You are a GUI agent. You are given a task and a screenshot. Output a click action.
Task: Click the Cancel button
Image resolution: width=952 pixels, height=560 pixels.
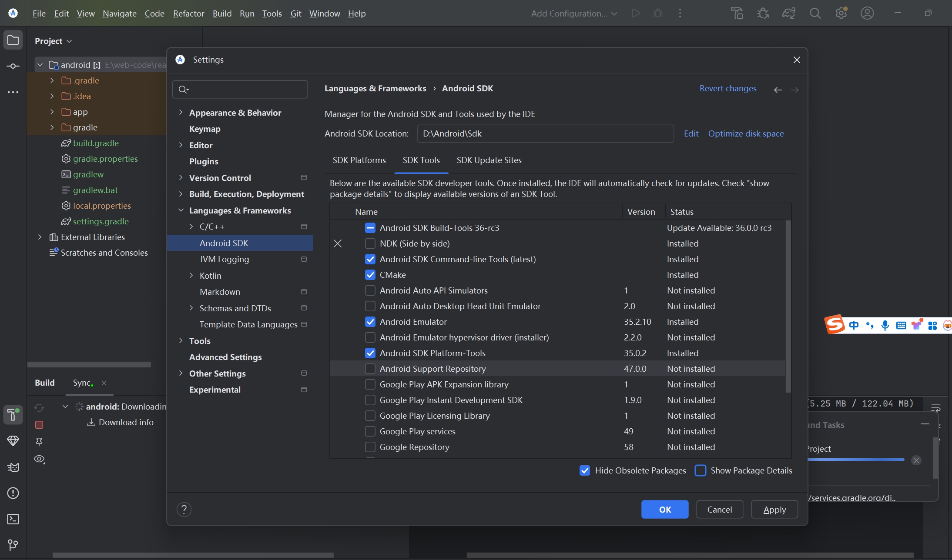[x=720, y=510]
